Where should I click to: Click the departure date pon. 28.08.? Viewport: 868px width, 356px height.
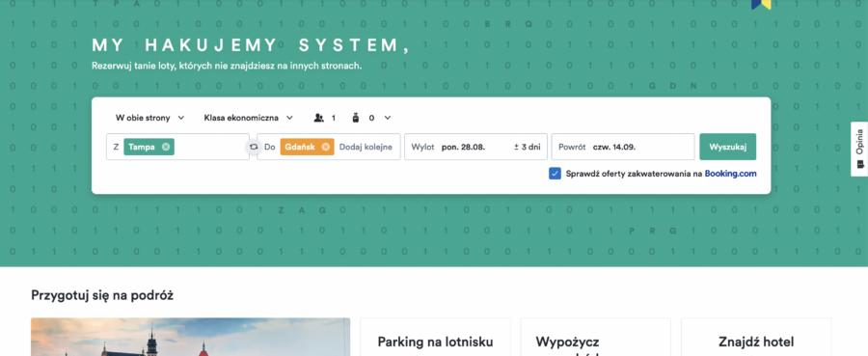[463, 147]
